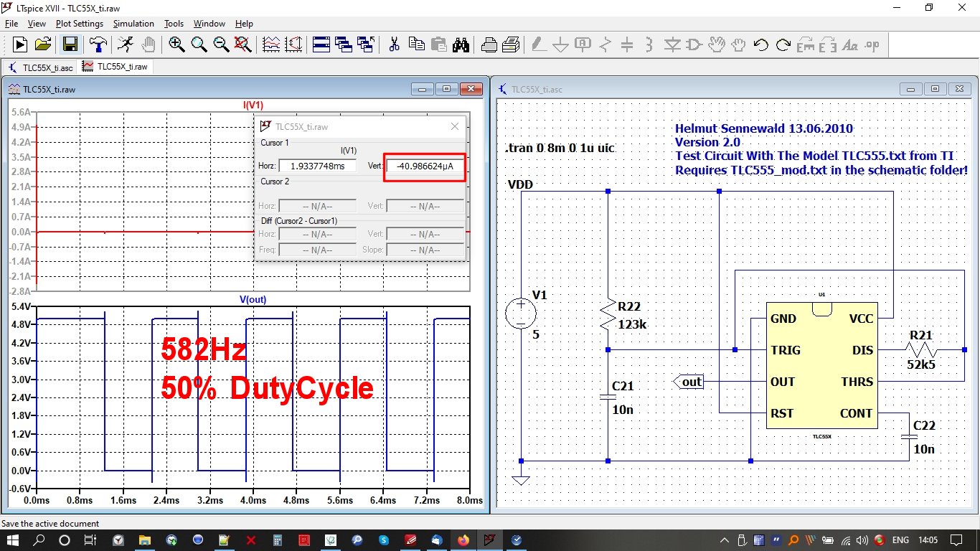Click the Find binoculars icon

pos(461,44)
